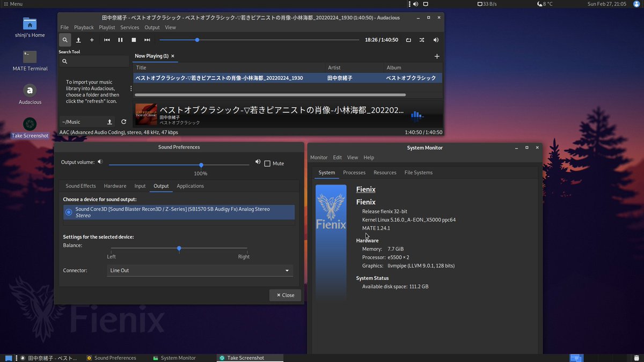Select the Sound Core3D output device radio button
This screenshot has width=644, height=362.
68,212
